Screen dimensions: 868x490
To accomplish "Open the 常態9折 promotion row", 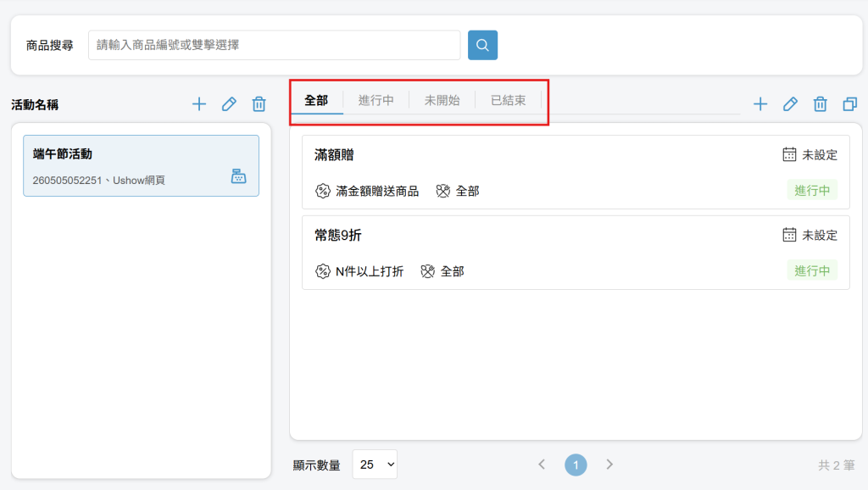I will (576, 253).
